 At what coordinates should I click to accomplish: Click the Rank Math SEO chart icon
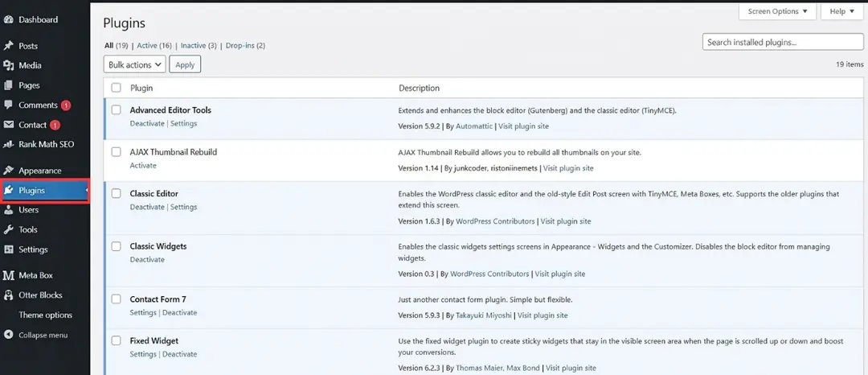point(8,144)
